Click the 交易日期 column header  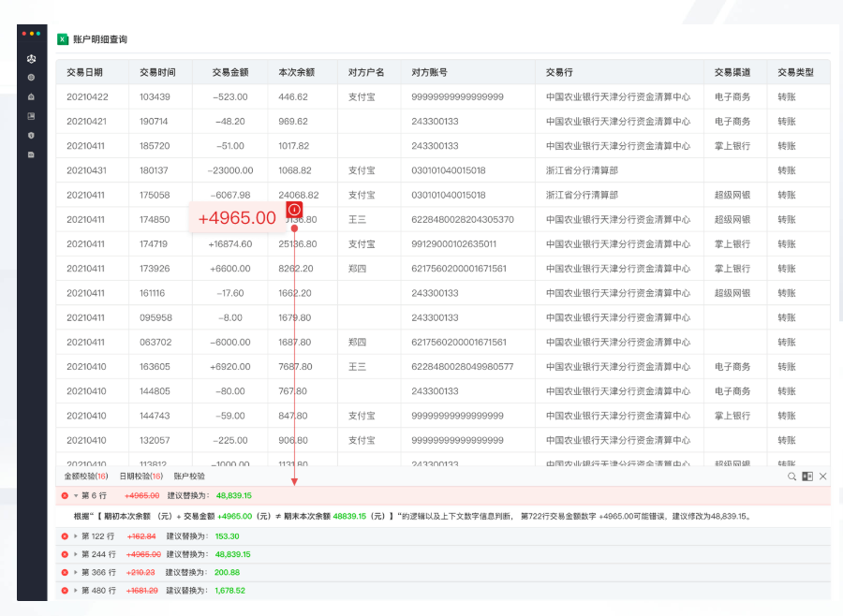[84, 73]
